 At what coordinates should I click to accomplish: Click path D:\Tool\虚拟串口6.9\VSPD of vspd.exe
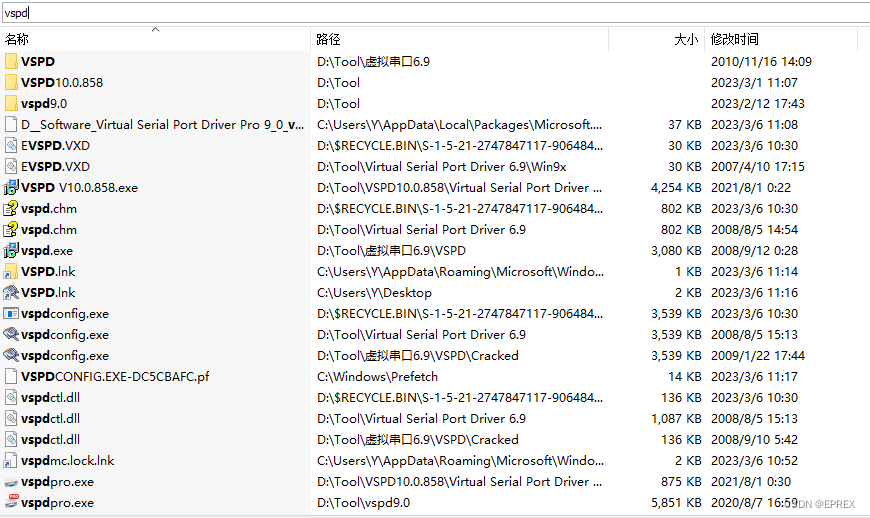(x=391, y=251)
